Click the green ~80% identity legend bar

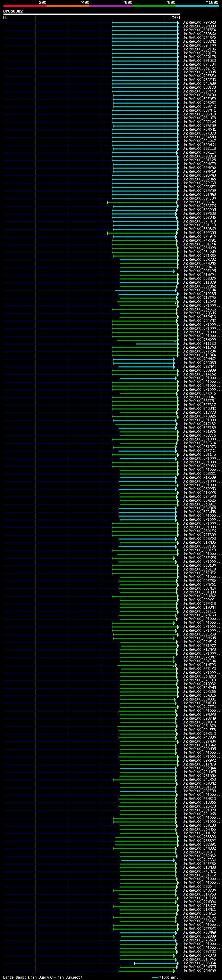pyautogui.click(x=154, y=6)
